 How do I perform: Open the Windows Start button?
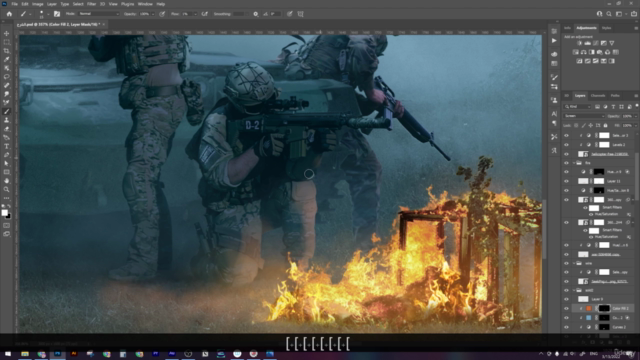point(8,354)
